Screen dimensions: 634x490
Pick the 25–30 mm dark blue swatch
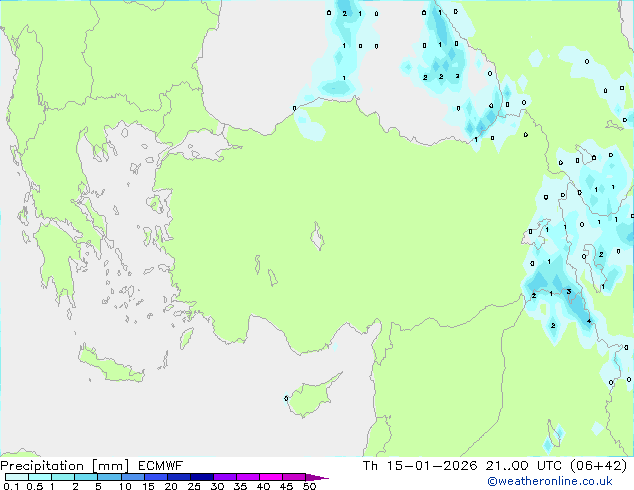pos(202,477)
